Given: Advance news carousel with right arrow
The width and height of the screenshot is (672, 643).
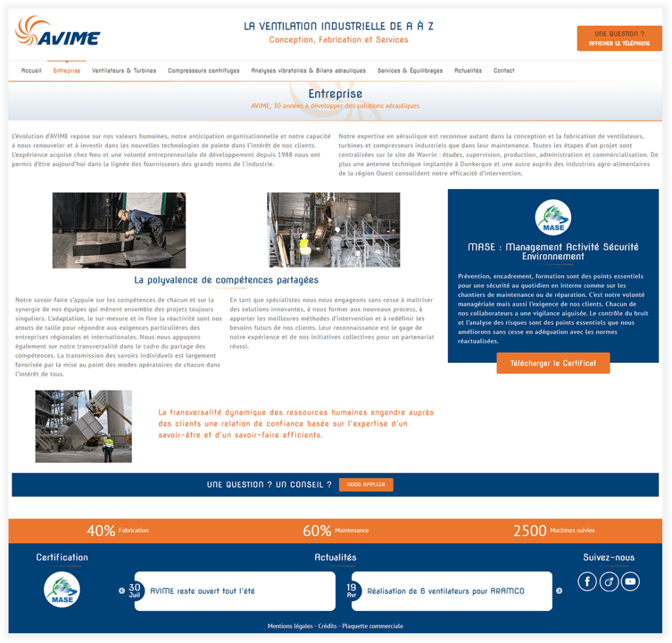Looking at the screenshot, I should click(x=559, y=591).
